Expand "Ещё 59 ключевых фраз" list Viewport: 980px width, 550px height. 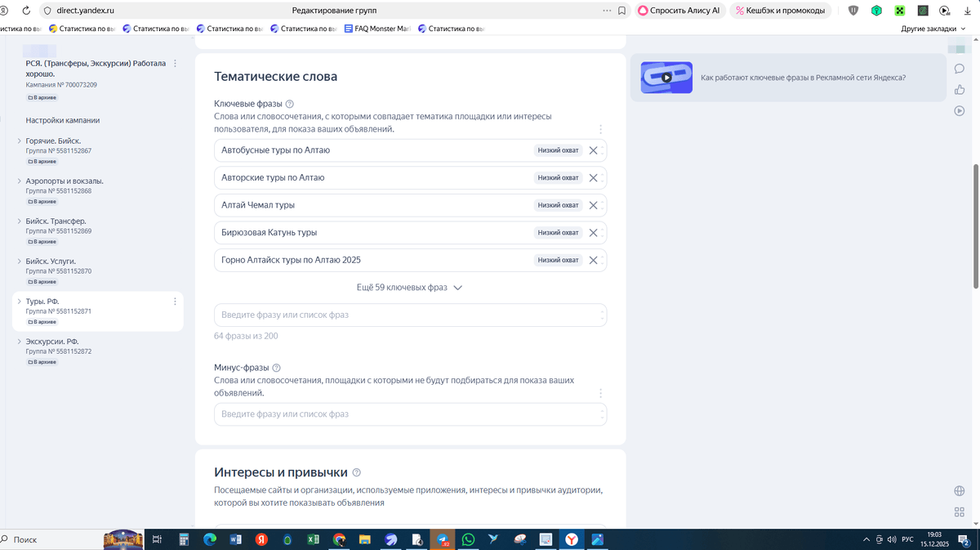(x=409, y=288)
